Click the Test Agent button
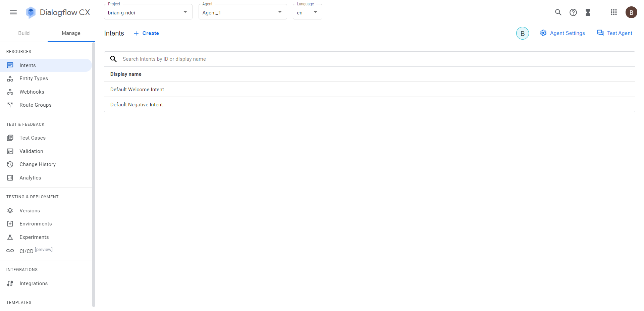Viewport: 644px width, 311px height. (614, 33)
